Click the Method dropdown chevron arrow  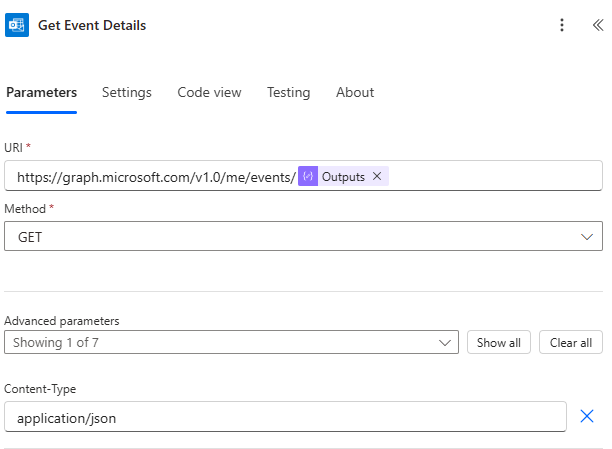(587, 236)
